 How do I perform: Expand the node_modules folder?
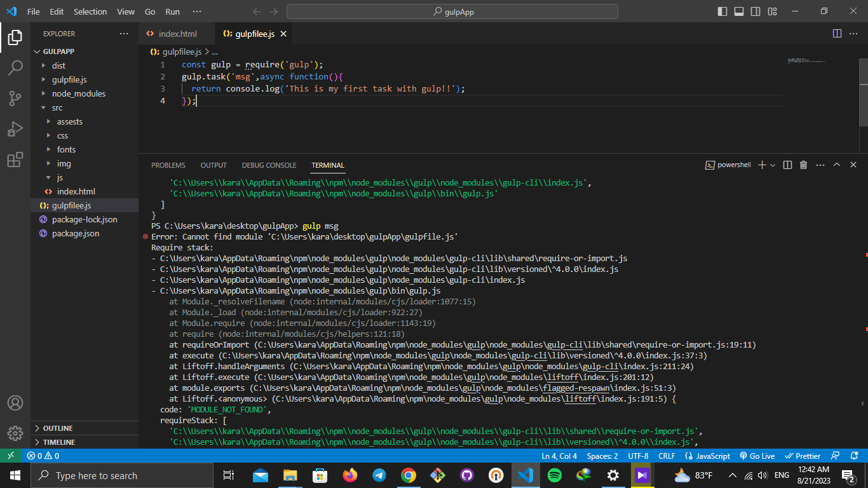click(85, 93)
